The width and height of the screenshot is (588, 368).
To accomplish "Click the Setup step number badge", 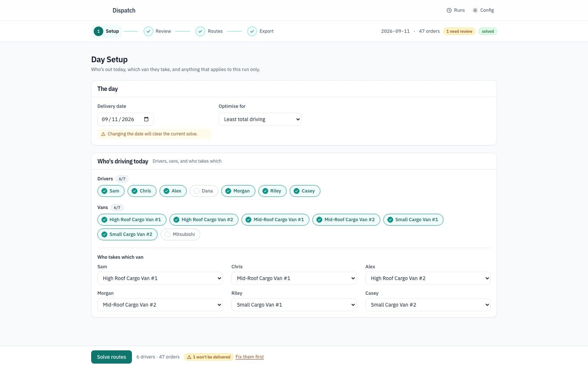I will (98, 31).
